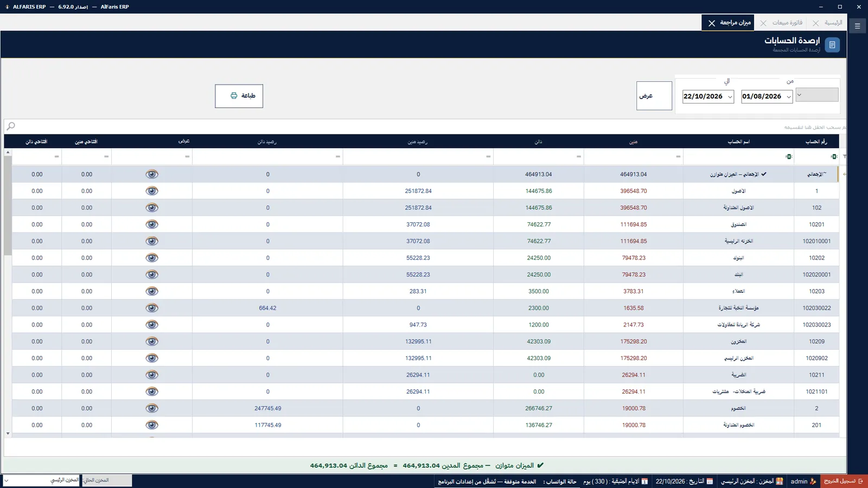Click the filter funnel icon beside grid

click(x=844, y=157)
